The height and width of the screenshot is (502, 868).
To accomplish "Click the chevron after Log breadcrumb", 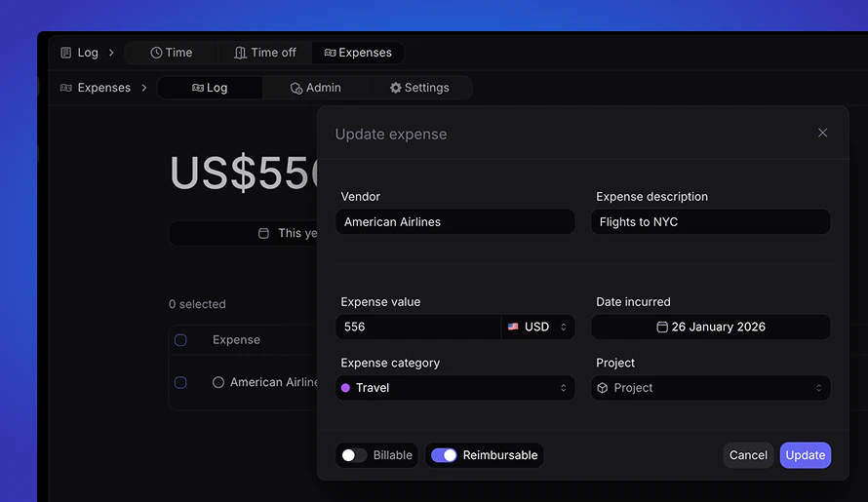I will [x=111, y=53].
